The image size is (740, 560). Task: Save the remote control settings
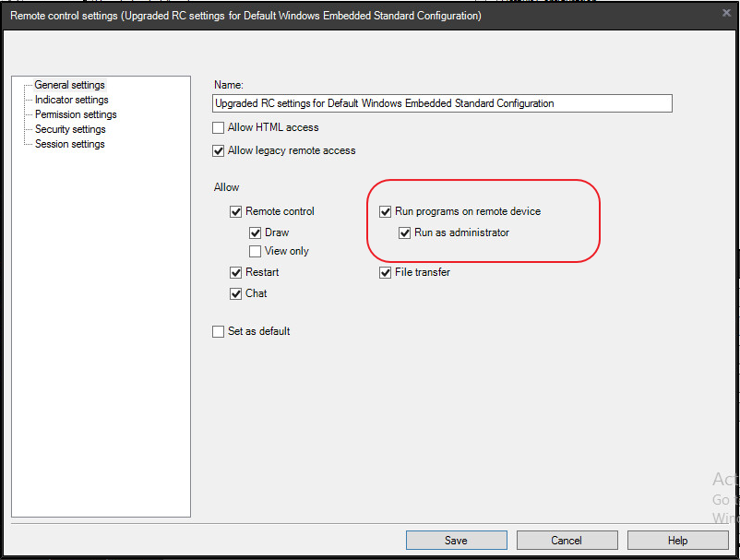456,540
